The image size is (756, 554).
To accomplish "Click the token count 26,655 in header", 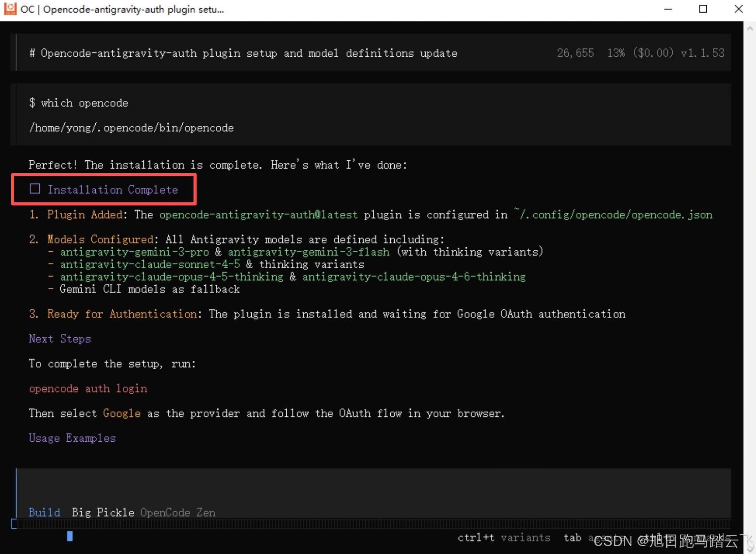I will click(x=575, y=53).
